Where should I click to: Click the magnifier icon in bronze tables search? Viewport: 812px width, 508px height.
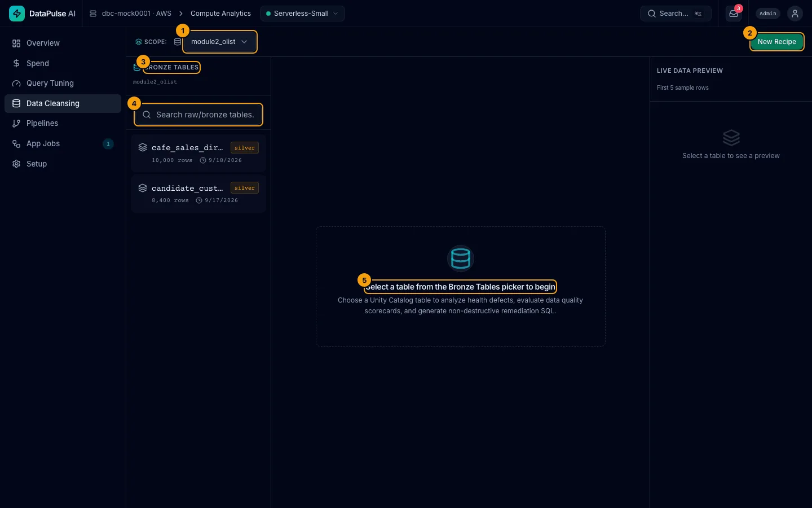pyautogui.click(x=147, y=115)
